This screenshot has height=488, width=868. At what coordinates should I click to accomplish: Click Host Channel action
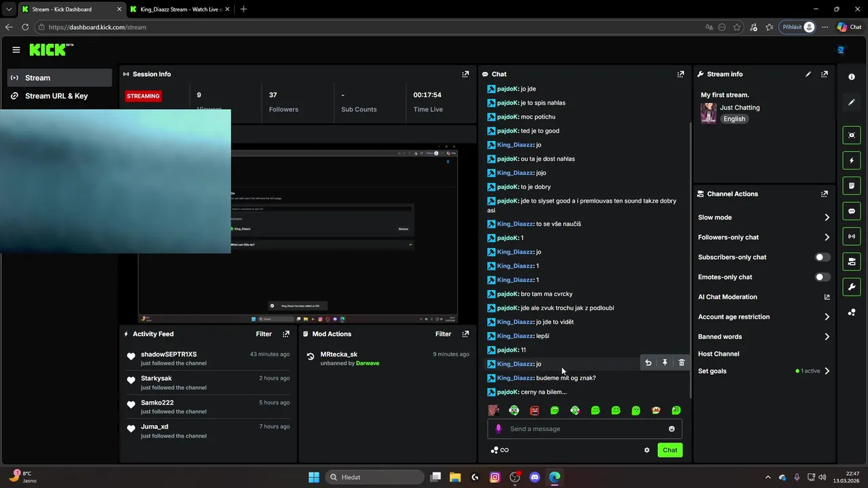tap(719, 354)
